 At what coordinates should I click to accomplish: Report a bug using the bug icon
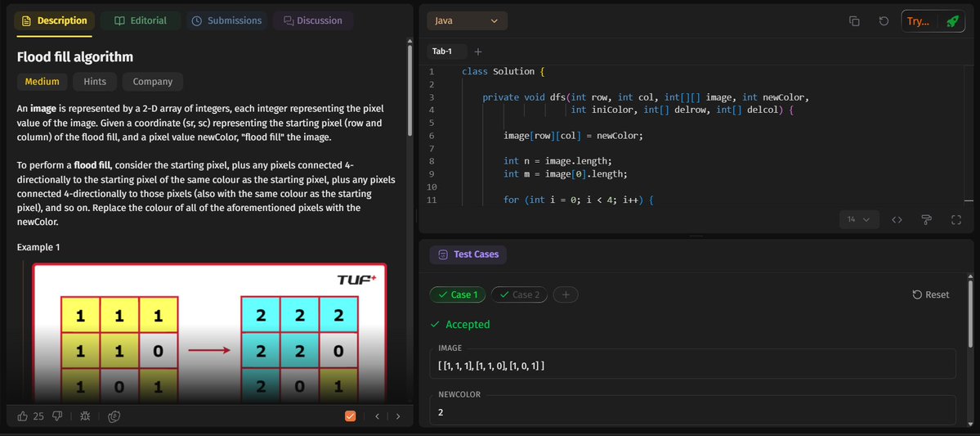(x=85, y=416)
